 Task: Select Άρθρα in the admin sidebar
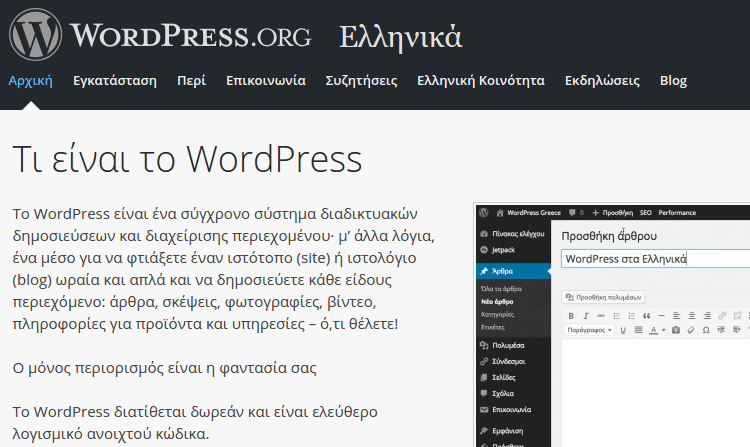tap(513, 271)
